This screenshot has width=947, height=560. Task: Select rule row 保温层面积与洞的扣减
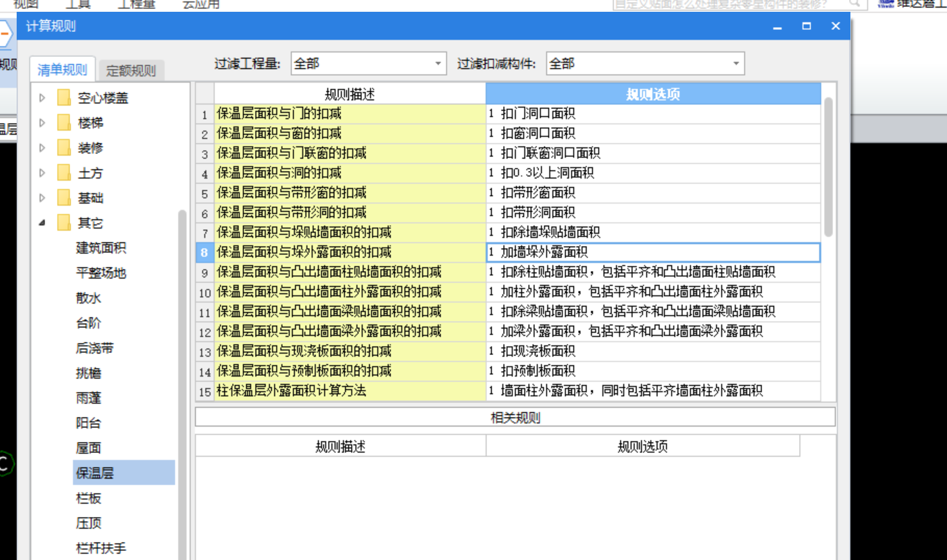pyautogui.click(x=349, y=173)
